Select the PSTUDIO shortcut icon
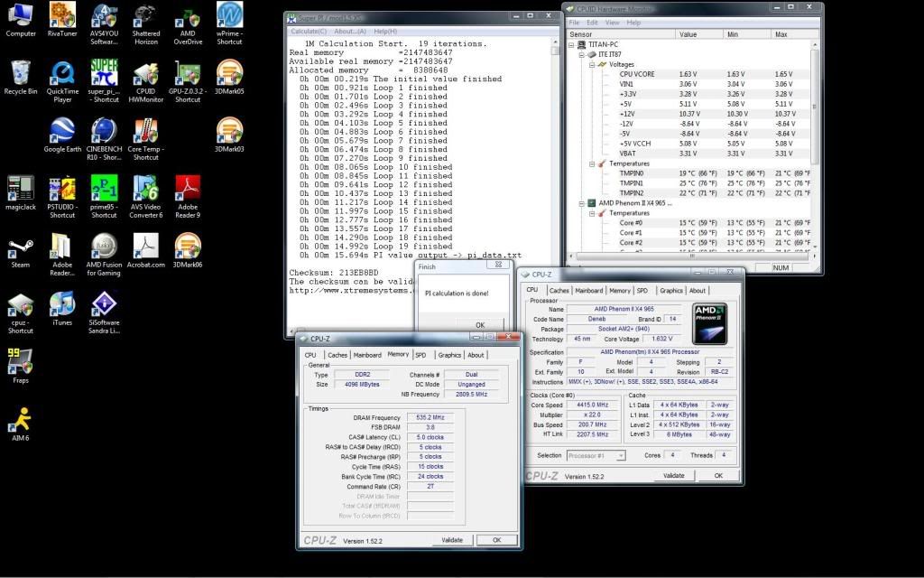924x578 pixels. click(x=62, y=197)
